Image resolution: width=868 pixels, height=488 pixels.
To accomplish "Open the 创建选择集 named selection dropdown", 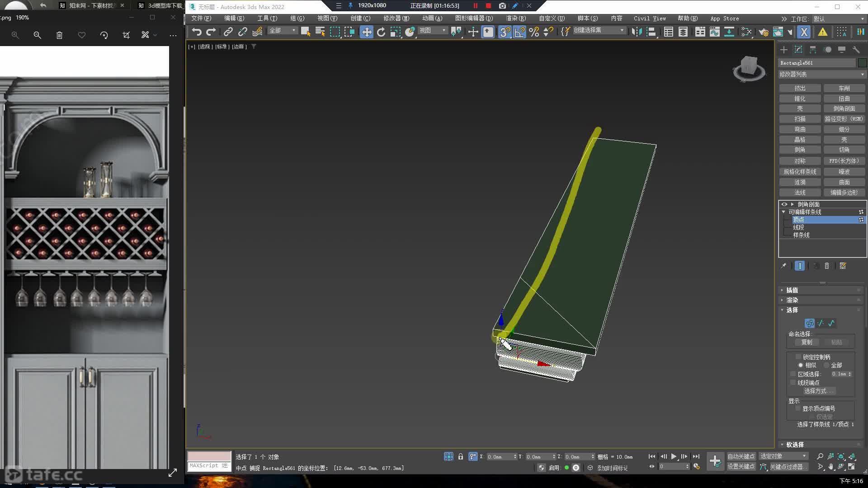I will click(x=599, y=30).
